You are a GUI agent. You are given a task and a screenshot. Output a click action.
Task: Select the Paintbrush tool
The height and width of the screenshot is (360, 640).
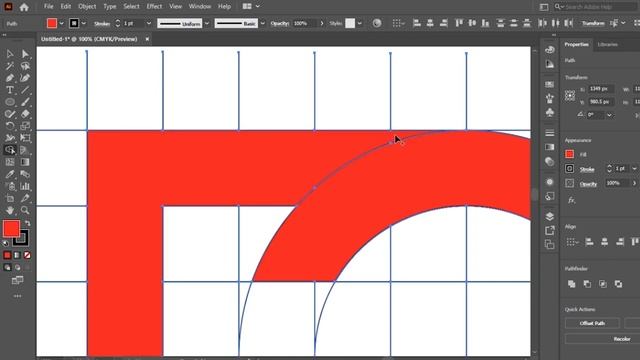tap(25, 102)
